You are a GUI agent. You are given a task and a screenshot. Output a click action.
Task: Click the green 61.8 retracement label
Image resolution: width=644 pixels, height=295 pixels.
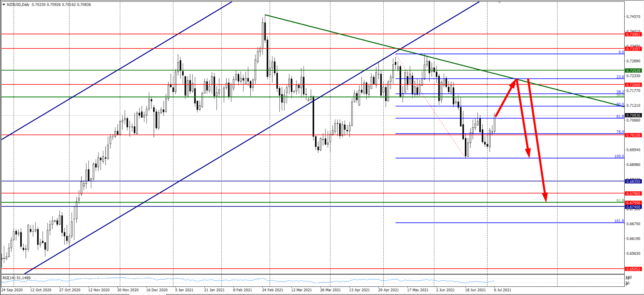pyautogui.click(x=620, y=200)
